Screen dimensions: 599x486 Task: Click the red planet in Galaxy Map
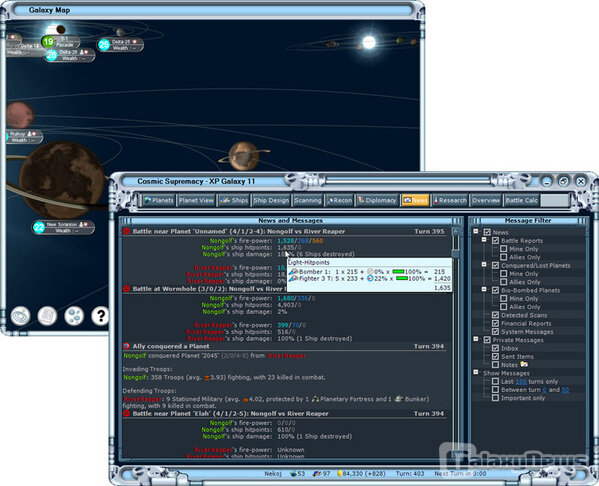coord(19,115)
